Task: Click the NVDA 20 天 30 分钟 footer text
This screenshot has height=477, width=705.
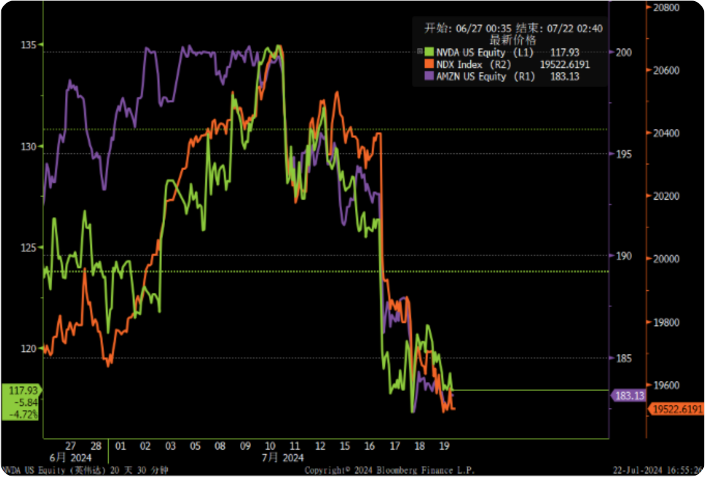Action: click(x=85, y=469)
